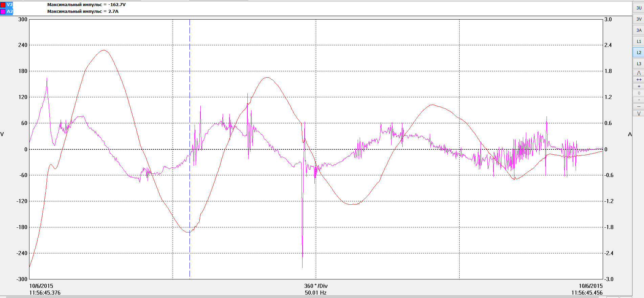
Task: Click the magenta A2 legend color swatch
Action: pyautogui.click(x=3, y=11)
